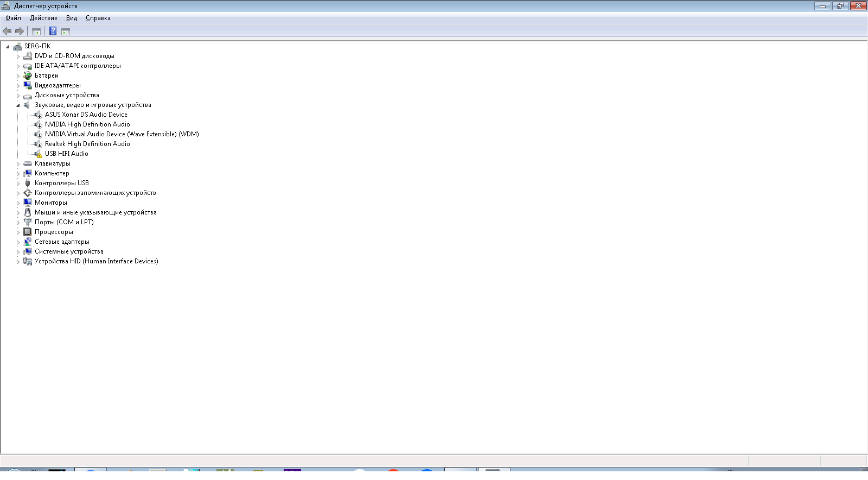Click the Видеоадаптеры display adapter icon
Viewport: 868px width, 480px height.
click(28, 85)
